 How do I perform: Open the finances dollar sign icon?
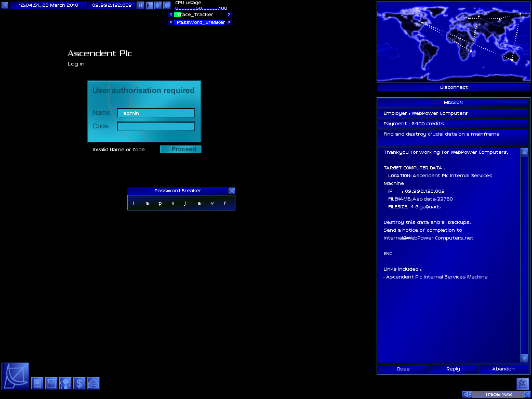[x=79, y=383]
